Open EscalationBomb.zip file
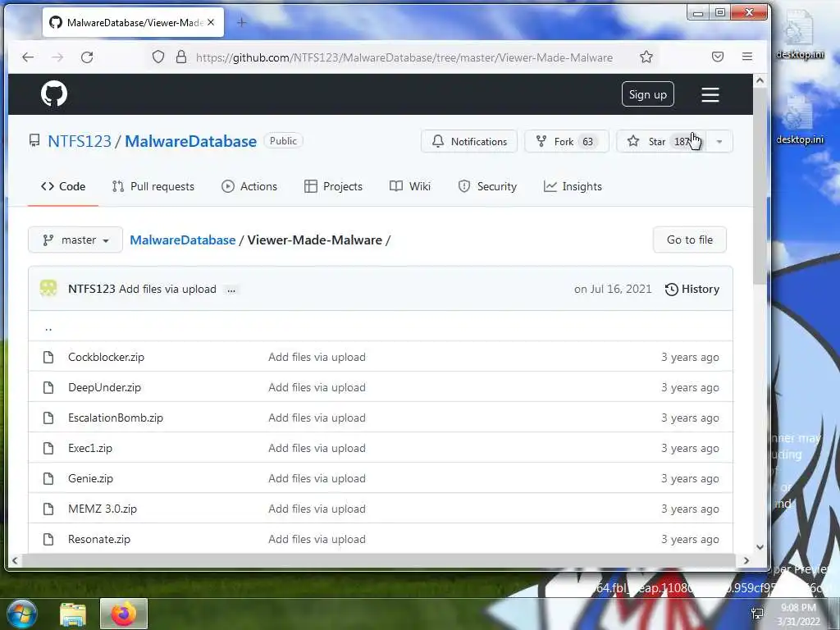 pos(116,418)
